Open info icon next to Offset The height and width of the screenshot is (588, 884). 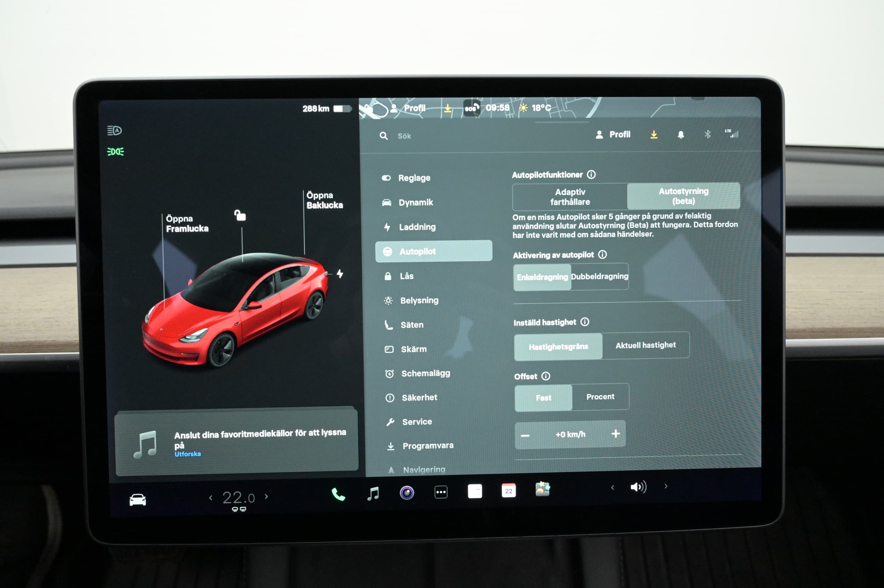(546, 376)
